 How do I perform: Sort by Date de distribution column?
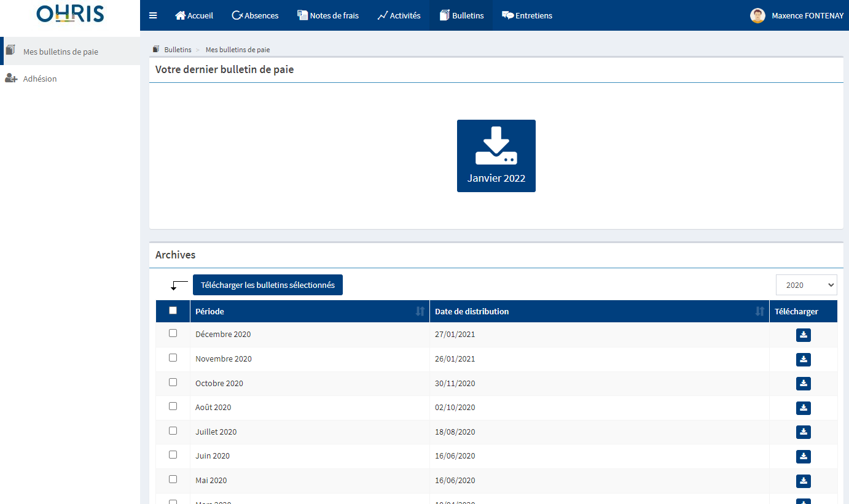759,311
